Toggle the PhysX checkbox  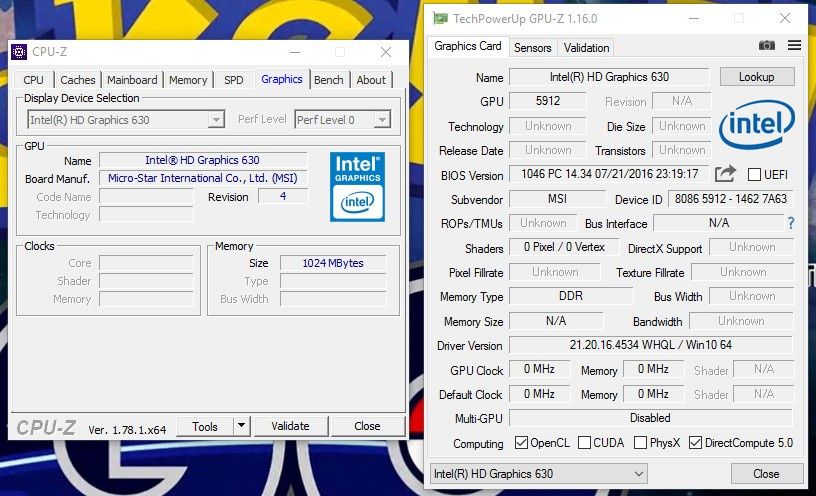(641, 442)
